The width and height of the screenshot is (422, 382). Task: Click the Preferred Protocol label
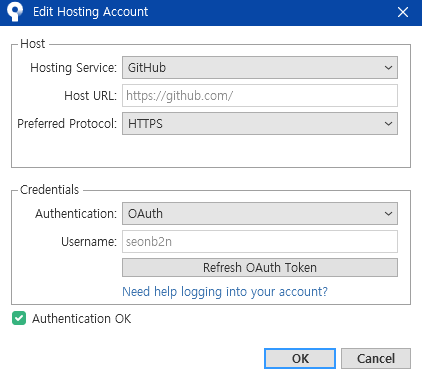tap(67, 124)
